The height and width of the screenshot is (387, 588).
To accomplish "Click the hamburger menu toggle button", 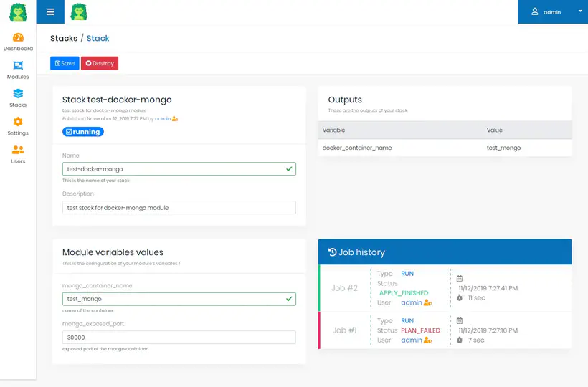I will (50, 11).
